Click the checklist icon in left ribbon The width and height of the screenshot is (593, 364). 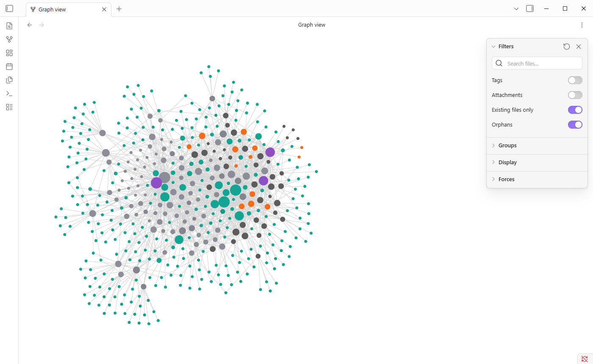coord(9,107)
